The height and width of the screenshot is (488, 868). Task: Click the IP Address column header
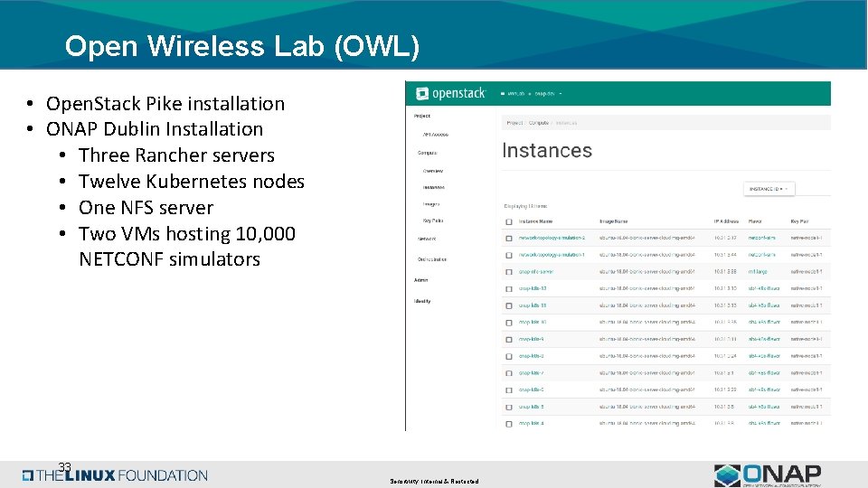click(x=726, y=221)
